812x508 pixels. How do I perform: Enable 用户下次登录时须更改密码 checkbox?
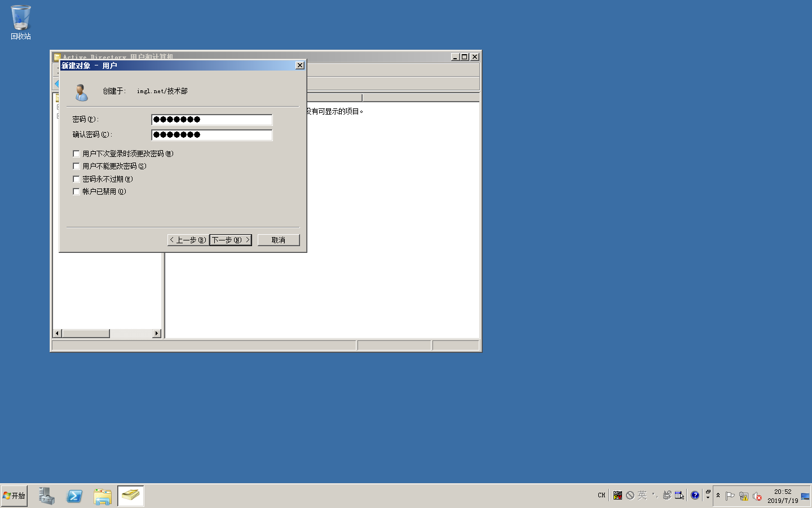tap(76, 154)
